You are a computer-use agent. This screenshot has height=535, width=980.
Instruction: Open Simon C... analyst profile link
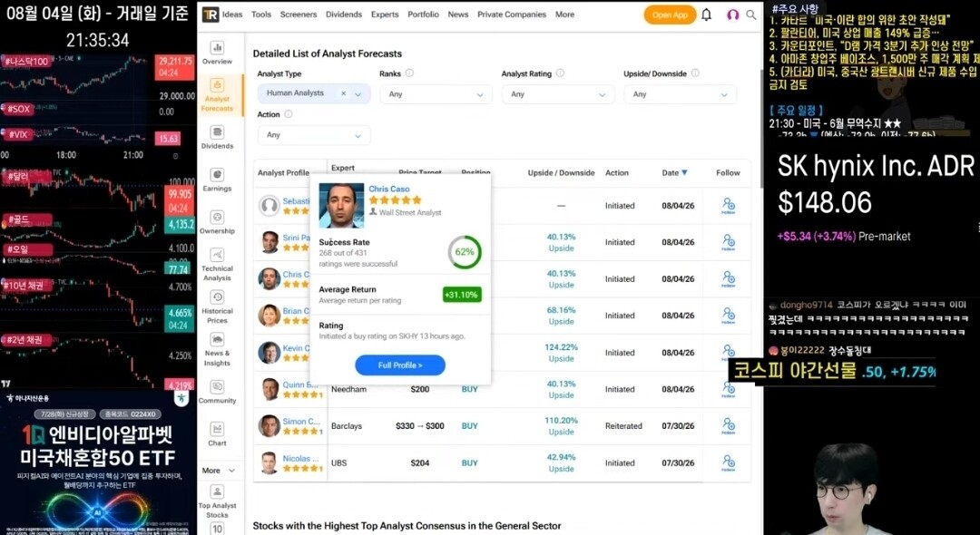(300, 422)
